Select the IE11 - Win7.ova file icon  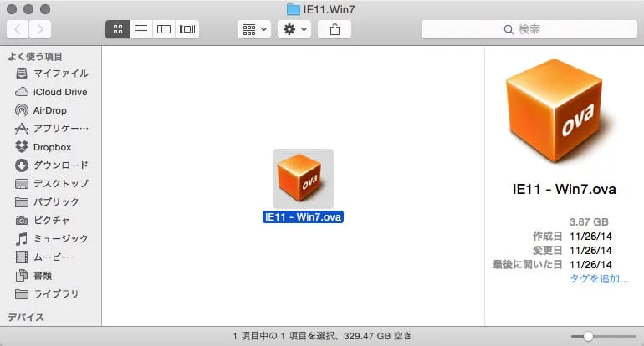pyautogui.click(x=303, y=179)
